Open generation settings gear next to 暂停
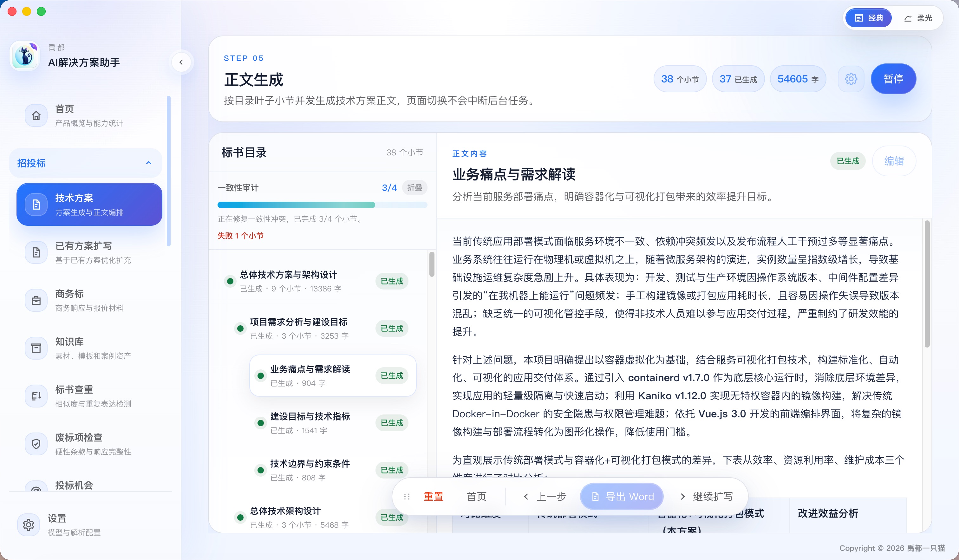959x560 pixels. coord(851,79)
